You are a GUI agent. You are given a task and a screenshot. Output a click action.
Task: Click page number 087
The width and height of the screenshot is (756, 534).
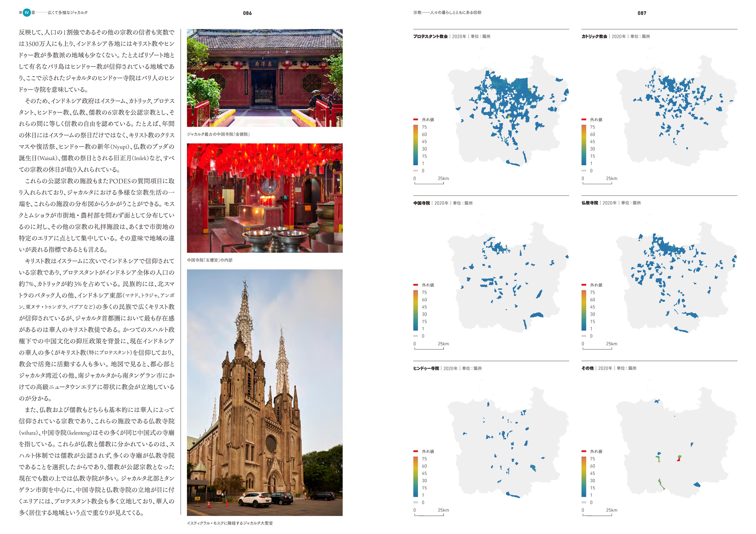[642, 13]
